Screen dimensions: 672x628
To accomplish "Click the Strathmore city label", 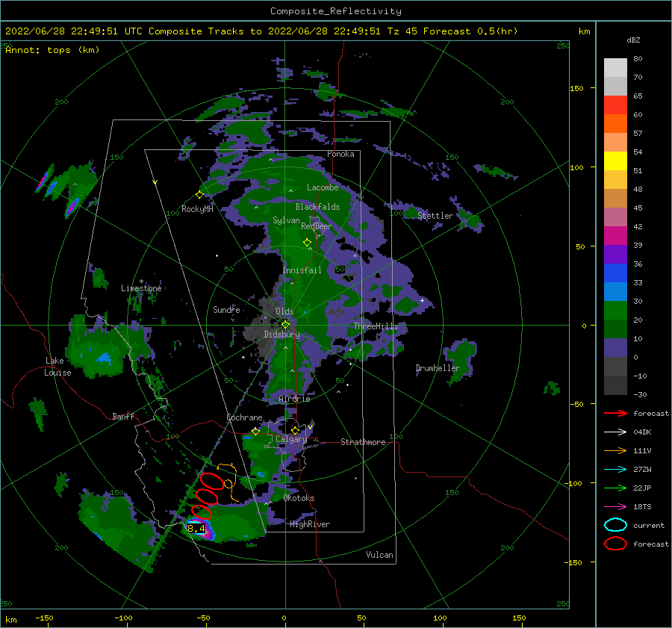I will point(363,442).
